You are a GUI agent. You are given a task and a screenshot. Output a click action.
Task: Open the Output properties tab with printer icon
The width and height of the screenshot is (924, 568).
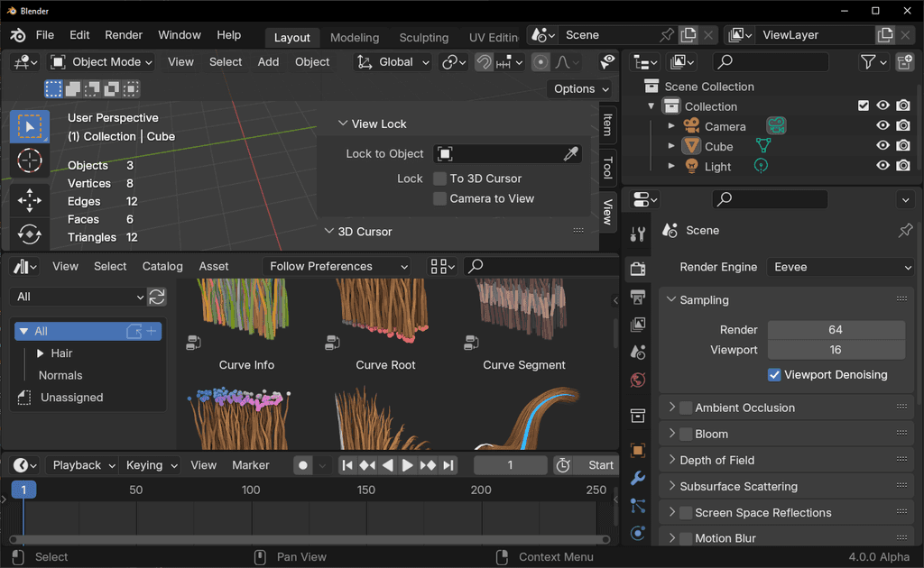coord(638,296)
